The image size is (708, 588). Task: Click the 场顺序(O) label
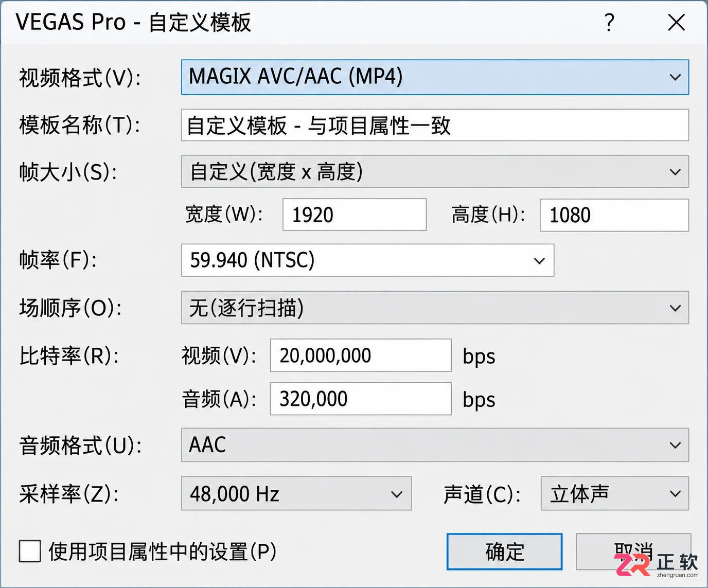pos(70,308)
